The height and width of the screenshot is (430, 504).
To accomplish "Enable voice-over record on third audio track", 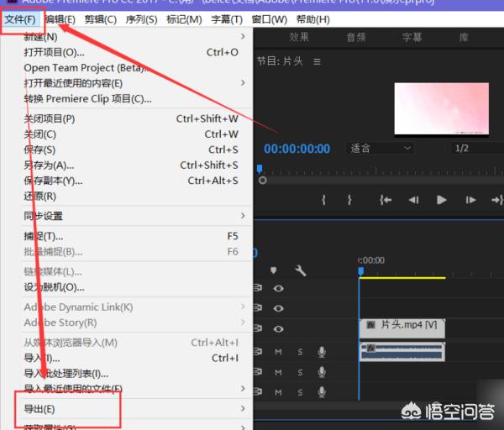I will [322, 392].
